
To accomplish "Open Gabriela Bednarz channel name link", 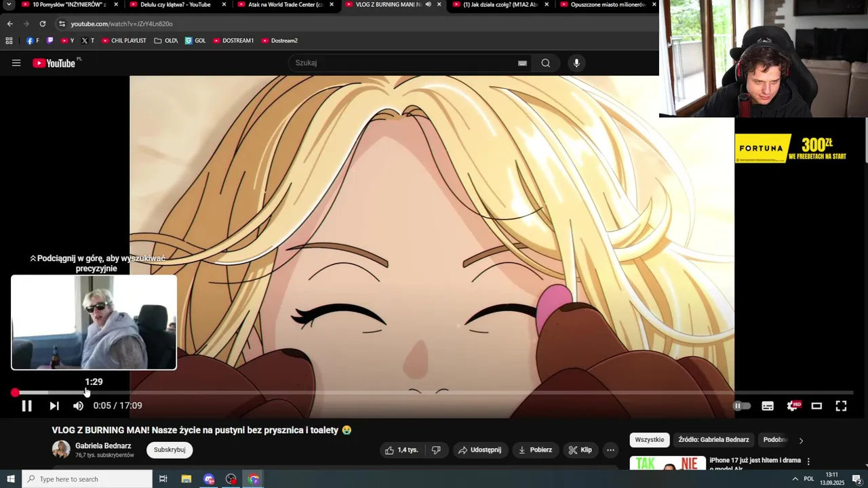I will coord(103,446).
